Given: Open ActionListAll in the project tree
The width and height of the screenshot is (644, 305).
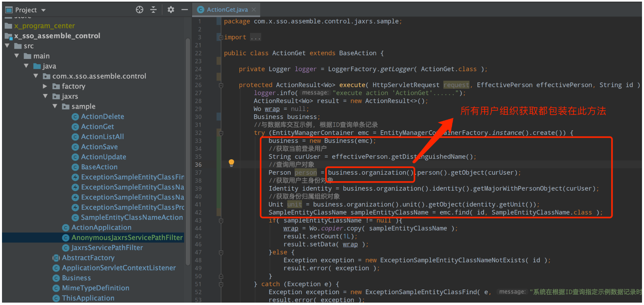Looking at the screenshot, I should (102, 137).
